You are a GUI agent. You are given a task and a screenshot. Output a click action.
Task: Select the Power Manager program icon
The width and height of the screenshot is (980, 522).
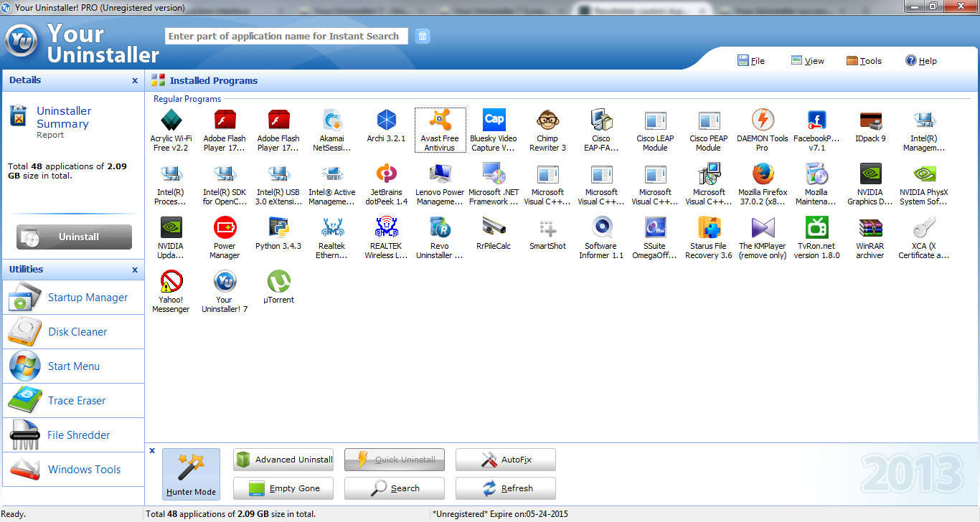click(x=225, y=227)
